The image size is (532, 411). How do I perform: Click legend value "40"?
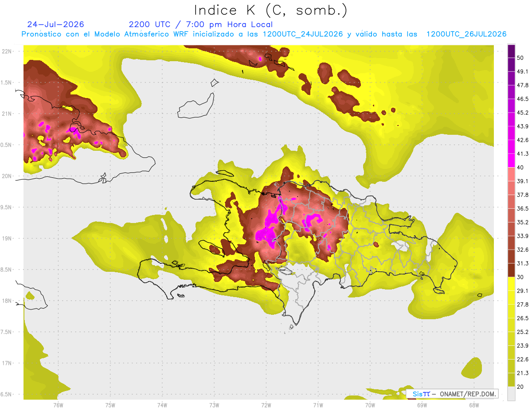pyautogui.click(x=520, y=167)
